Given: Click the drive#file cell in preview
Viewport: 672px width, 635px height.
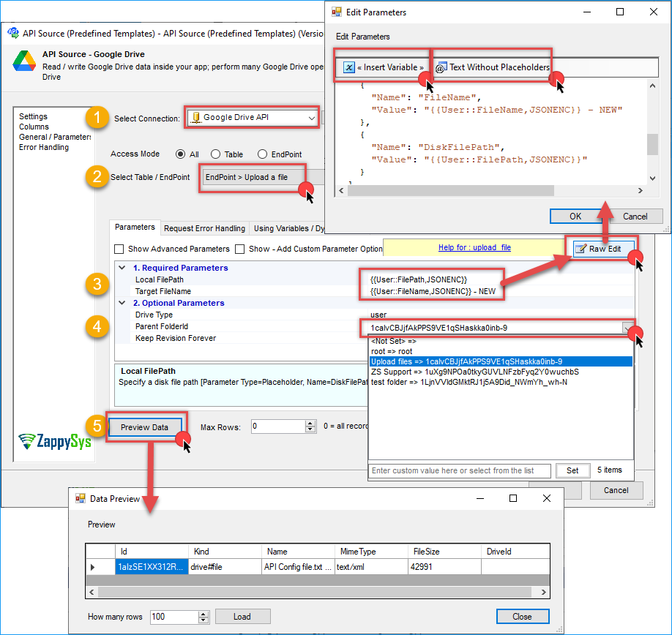Looking at the screenshot, I should tap(225, 567).
